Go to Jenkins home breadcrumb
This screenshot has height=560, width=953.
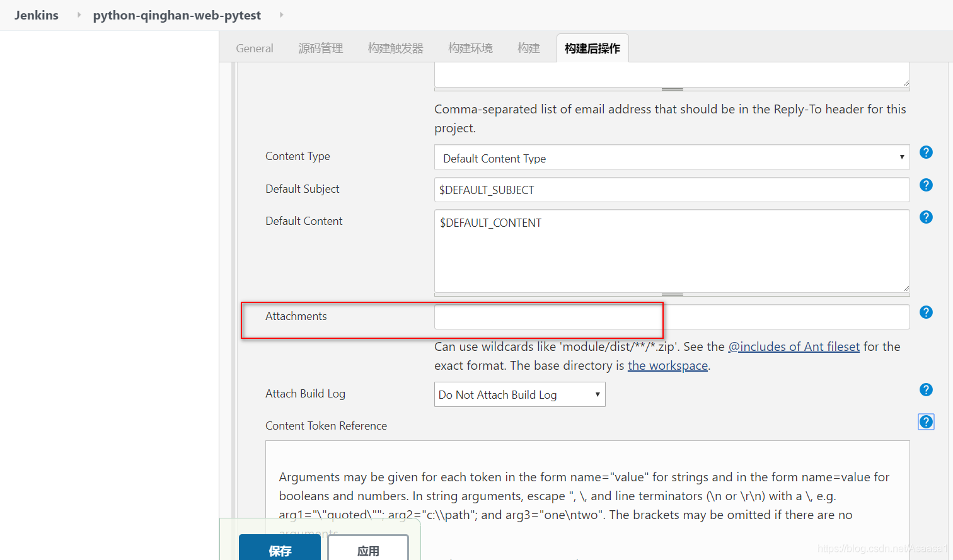pos(37,15)
